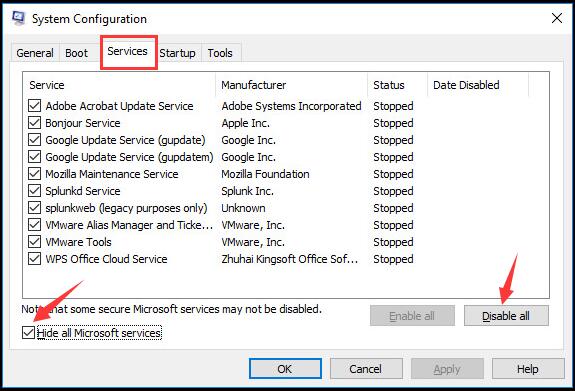Image resolution: width=575 pixels, height=391 pixels.
Task: Sort by Date Disabled column header
Action: point(478,85)
